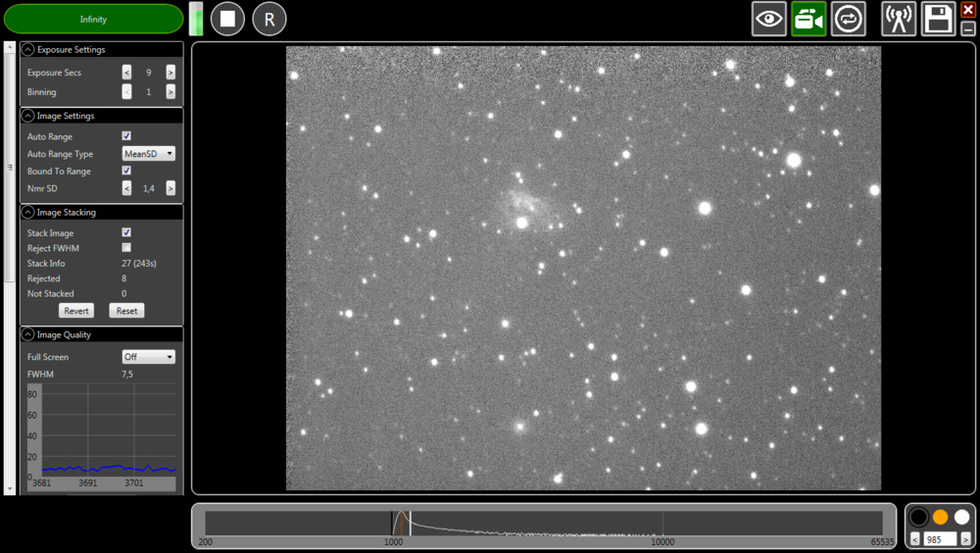Screen dimensions: 980x553
Task: Select the black point circle
Action: pyautogui.click(x=919, y=518)
